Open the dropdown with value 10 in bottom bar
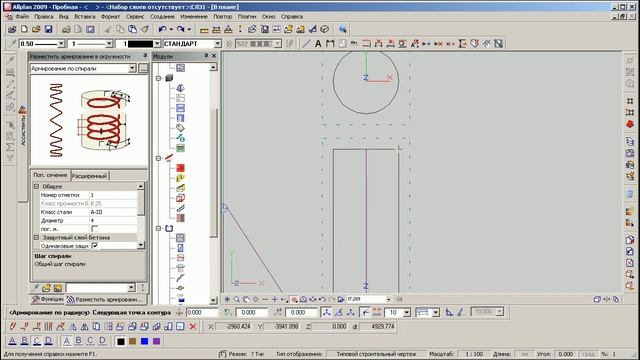 coord(407,312)
